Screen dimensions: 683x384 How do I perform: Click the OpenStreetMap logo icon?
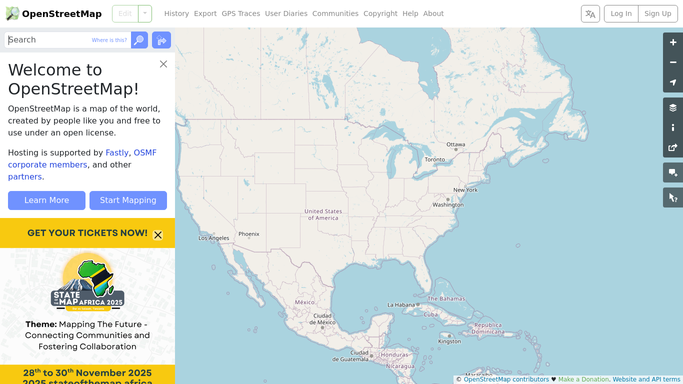click(12, 13)
